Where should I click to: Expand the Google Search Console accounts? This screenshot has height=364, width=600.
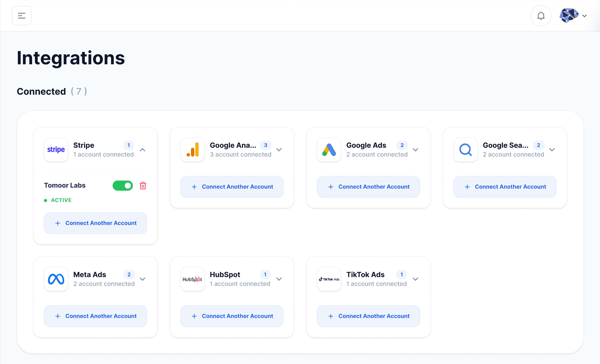pos(552,150)
